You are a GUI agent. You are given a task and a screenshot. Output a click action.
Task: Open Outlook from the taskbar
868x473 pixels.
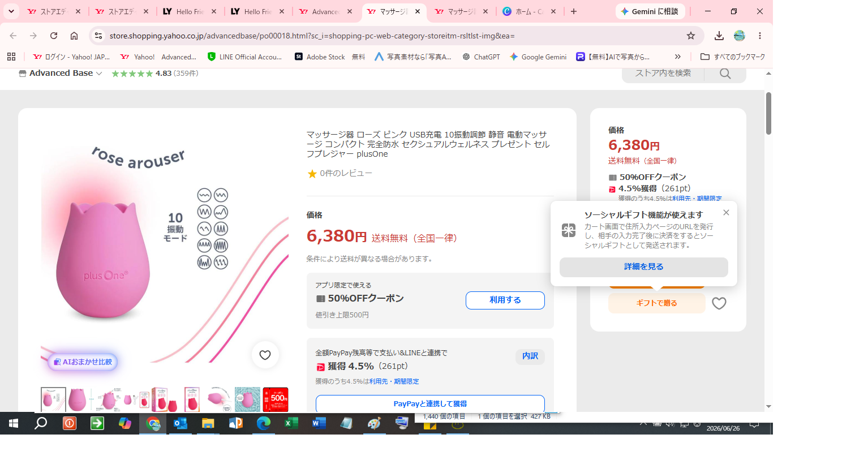tap(181, 423)
